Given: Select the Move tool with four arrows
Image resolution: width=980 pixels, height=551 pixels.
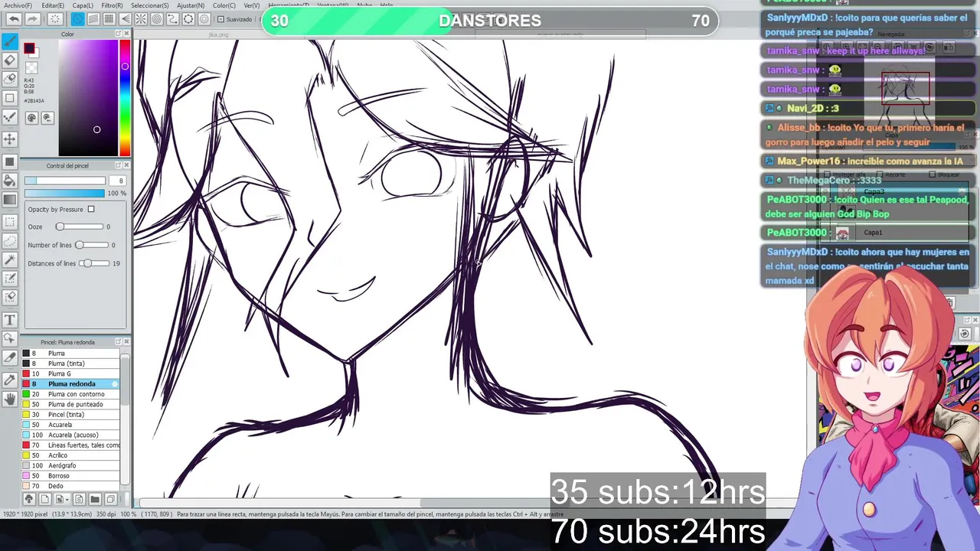Looking at the screenshot, I should (10, 139).
